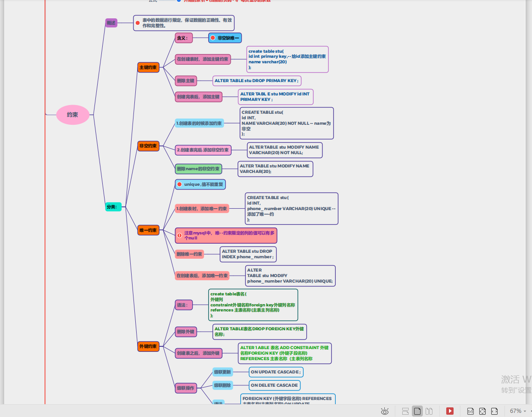Select green 删除name的非空约束 node

pos(198,169)
